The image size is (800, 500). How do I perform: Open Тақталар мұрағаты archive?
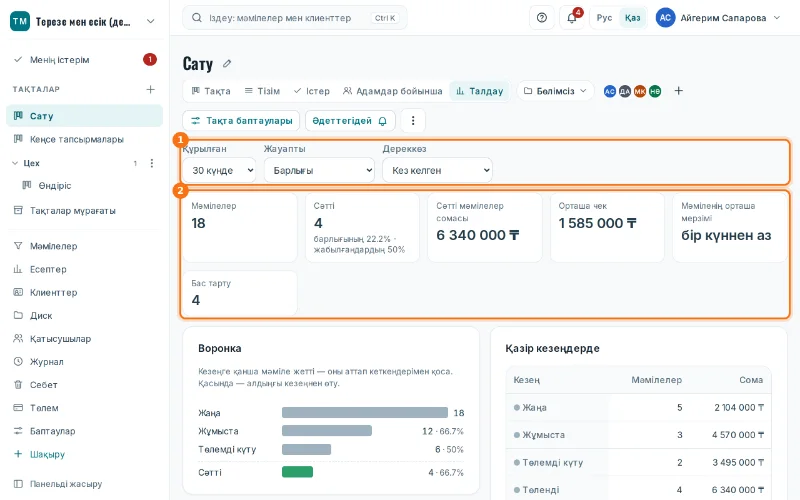[84, 211]
